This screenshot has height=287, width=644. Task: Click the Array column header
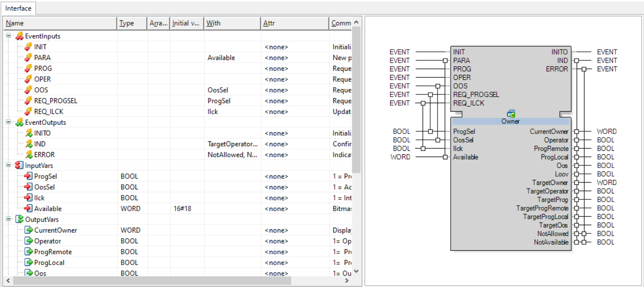pos(159,23)
